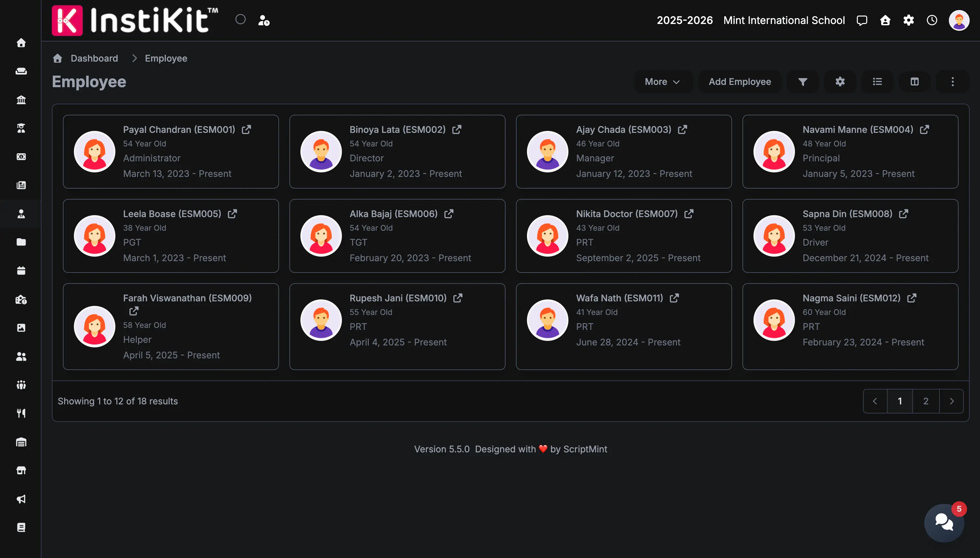Open the user profile avatar menu
Image resolution: width=980 pixels, height=558 pixels.
click(x=959, y=20)
